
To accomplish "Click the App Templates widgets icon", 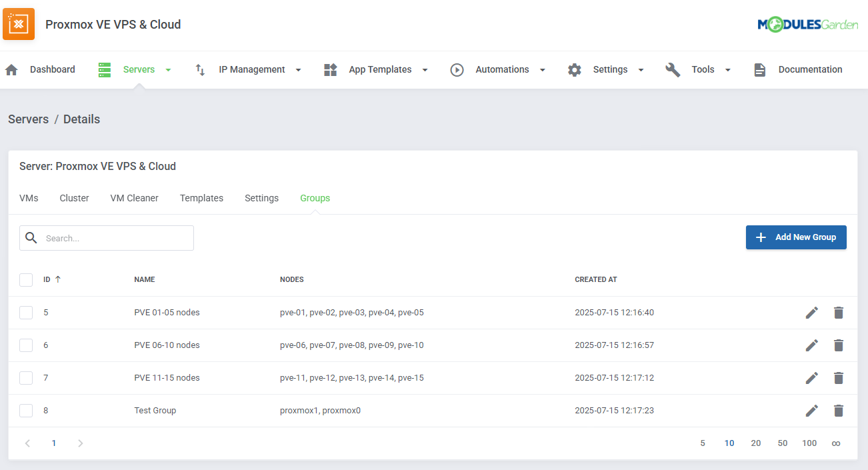I will click(331, 69).
